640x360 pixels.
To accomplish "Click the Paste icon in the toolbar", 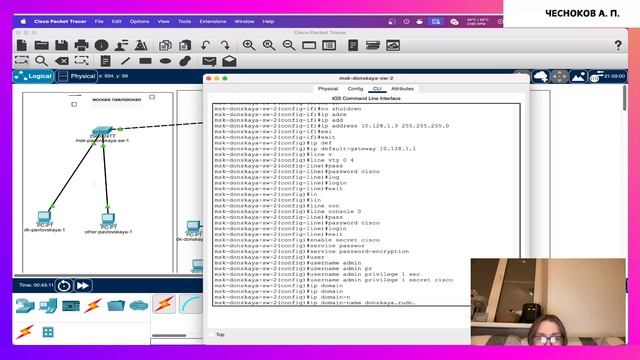I will coord(185,45).
